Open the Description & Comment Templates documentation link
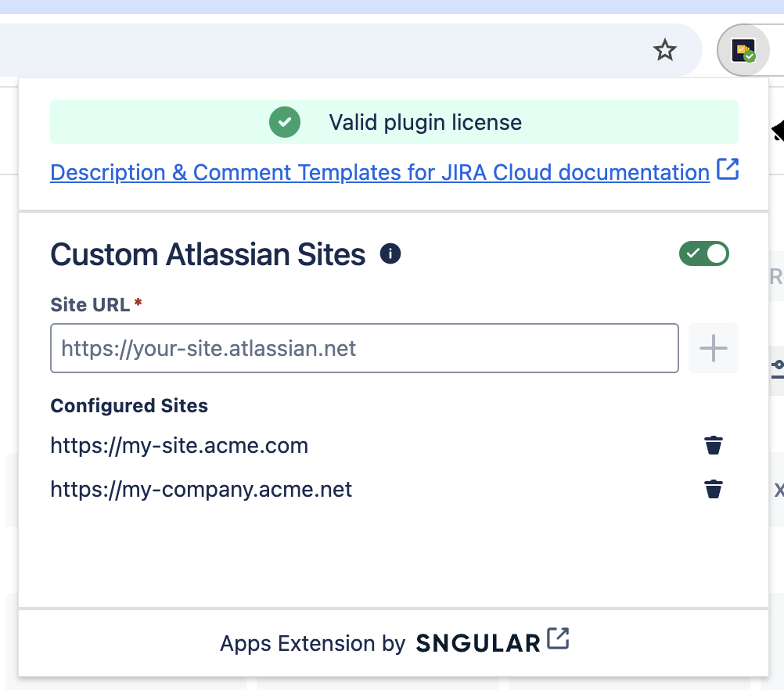Image resolution: width=784 pixels, height=690 pixels. [x=379, y=172]
